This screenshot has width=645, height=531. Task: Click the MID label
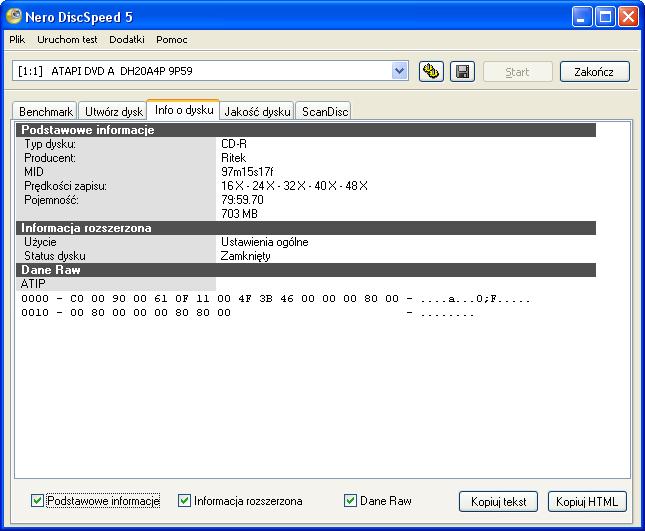[34, 172]
